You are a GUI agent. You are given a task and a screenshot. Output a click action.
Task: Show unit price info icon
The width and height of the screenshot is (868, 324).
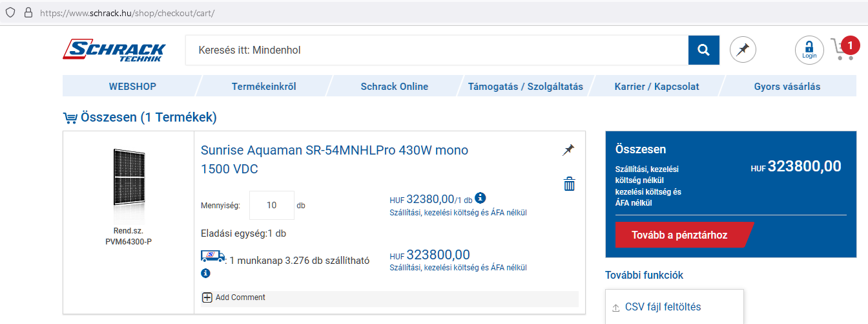(480, 198)
